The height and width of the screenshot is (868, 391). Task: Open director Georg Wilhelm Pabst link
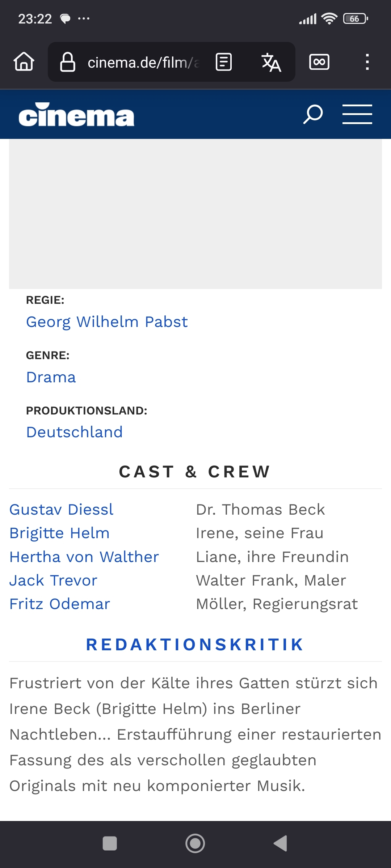pyautogui.click(x=107, y=322)
